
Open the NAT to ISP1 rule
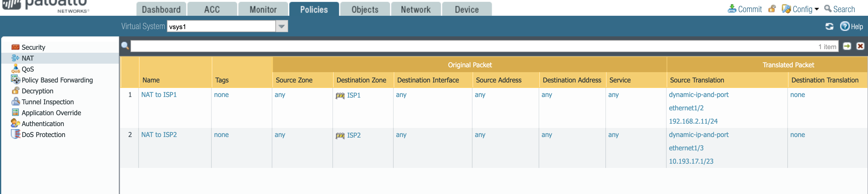click(159, 95)
